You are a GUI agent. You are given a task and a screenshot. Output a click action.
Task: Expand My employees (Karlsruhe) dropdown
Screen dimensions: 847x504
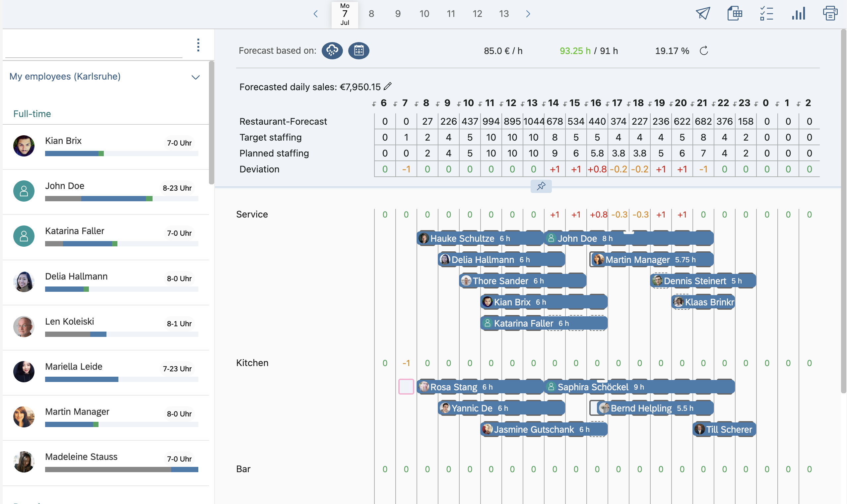pyautogui.click(x=195, y=77)
